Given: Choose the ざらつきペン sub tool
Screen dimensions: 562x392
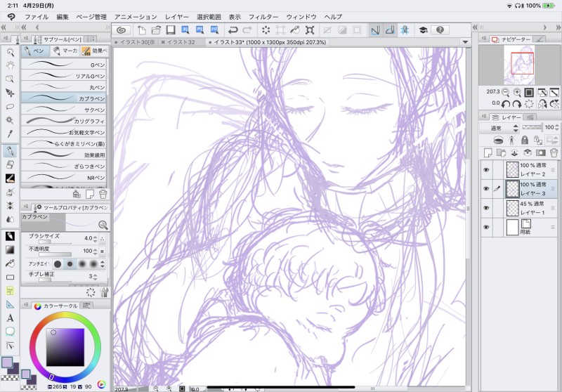Looking at the screenshot, I should (64, 166).
